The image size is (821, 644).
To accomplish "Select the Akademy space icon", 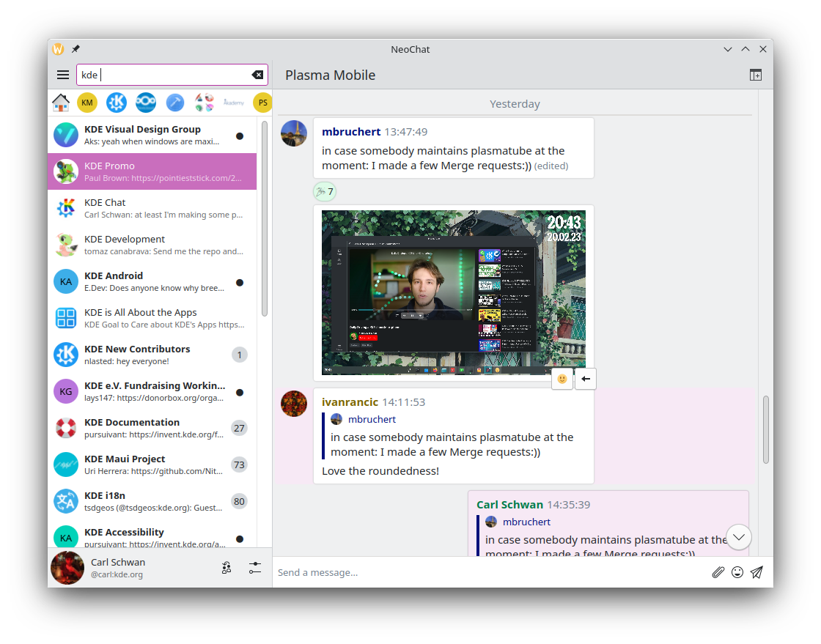I will [x=234, y=103].
